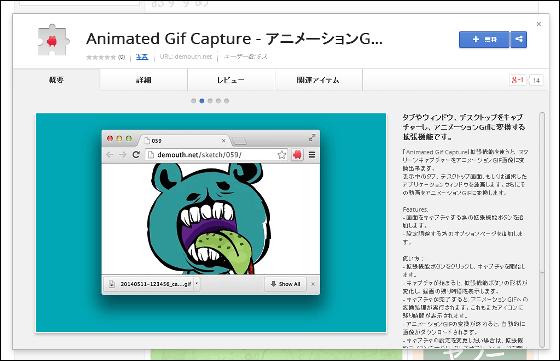Image resolution: width=560 pixels, height=361 pixels.
Task: Click the red Google +1 button
Action: 518,80
